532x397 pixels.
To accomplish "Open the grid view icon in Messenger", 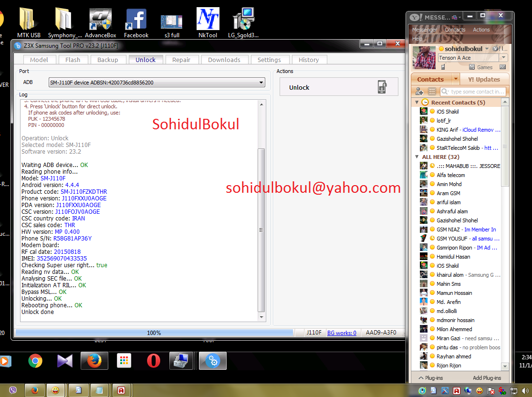I will tap(432, 91).
